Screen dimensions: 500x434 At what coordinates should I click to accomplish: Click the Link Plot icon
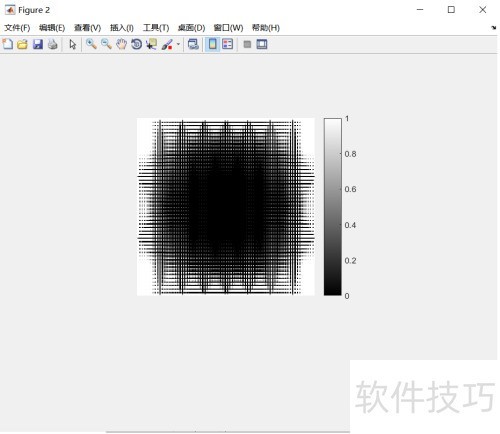click(193, 44)
